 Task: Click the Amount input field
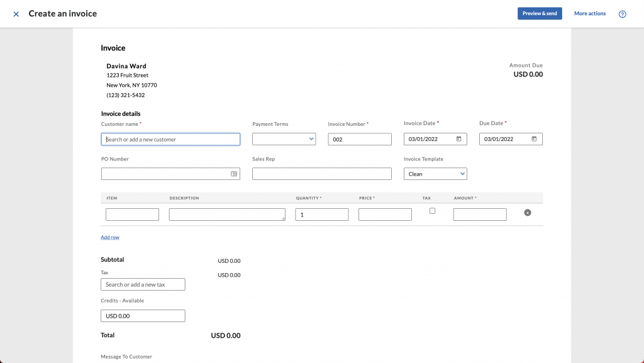coord(480,215)
